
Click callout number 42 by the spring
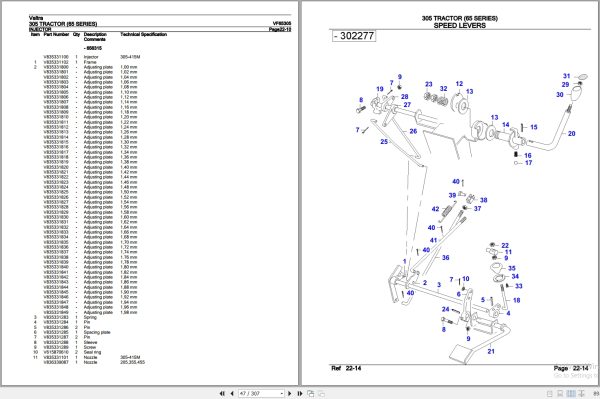435,209
